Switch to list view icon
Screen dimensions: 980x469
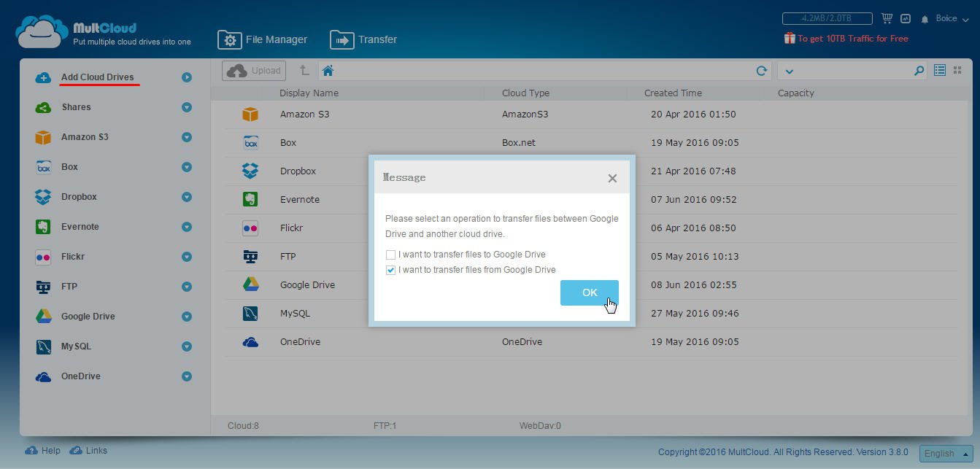[x=940, y=70]
